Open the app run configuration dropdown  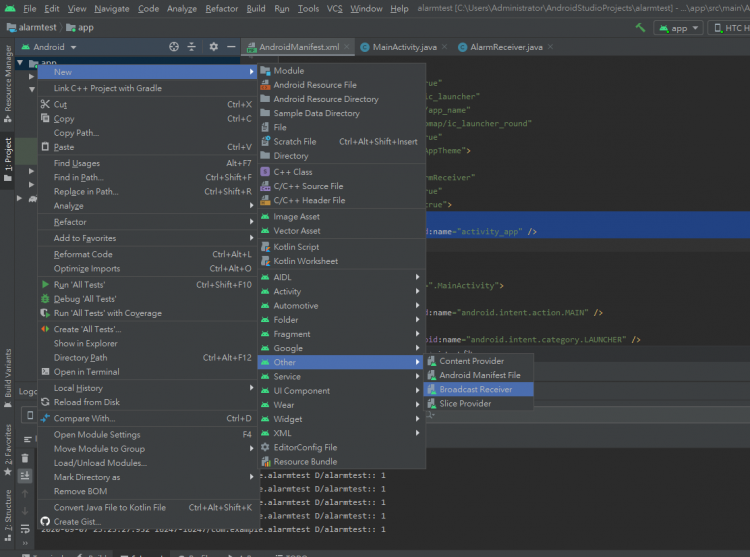pos(678,28)
